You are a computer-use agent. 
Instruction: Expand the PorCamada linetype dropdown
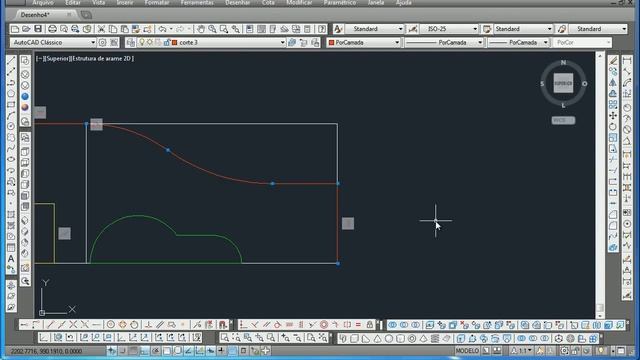(480, 42)
